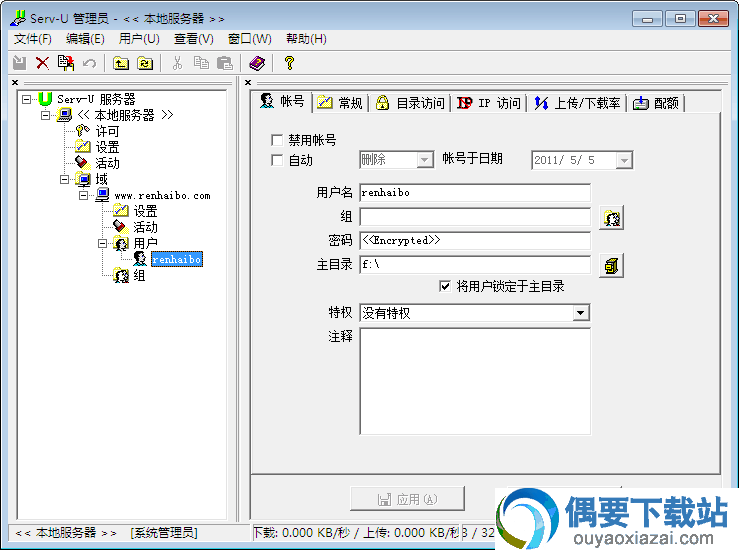Enable the 禁用帐号 checkbox
This screenshot has width=739, height=550.
pyautogui.click(x=277, y=140)
